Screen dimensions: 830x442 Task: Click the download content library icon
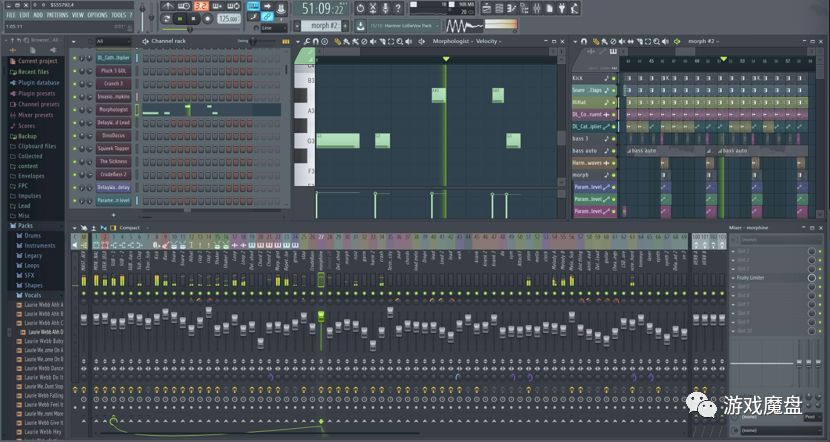point(360,26)
